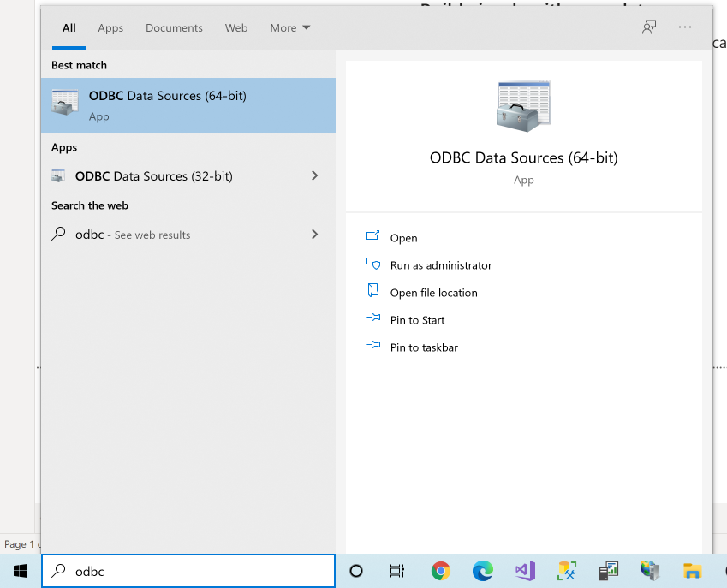Click the Open file location icon

point(372,290)
